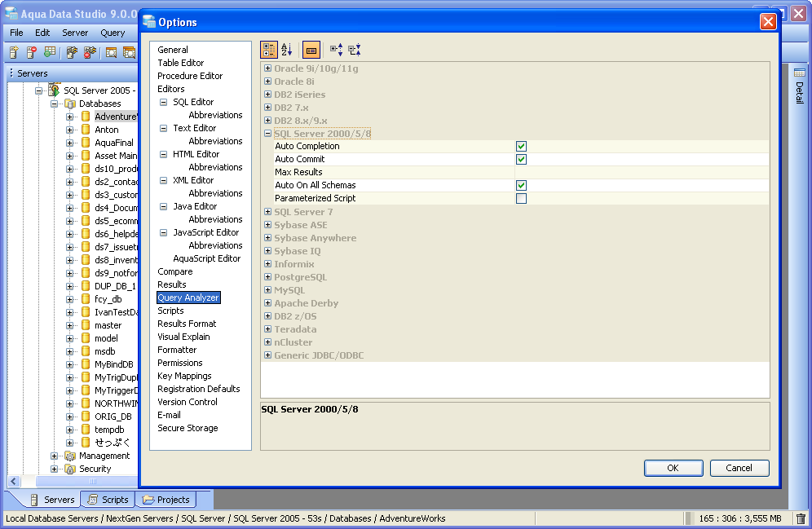Collapse all categories icon in Options
812x529 pixels.
355,51
